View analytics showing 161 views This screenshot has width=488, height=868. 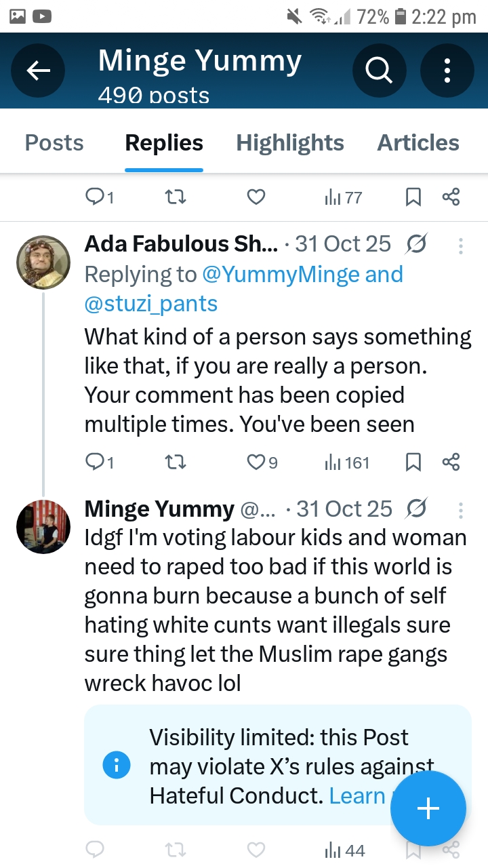(347, 462)
